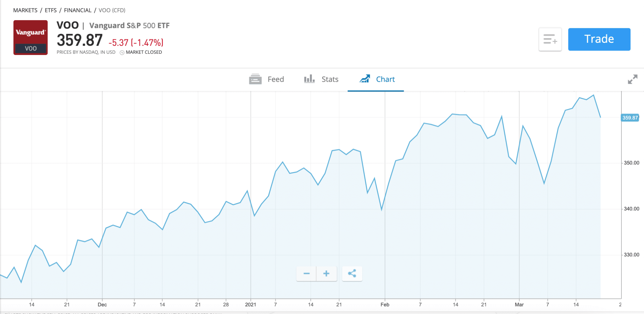Click the Mar date axis label
The width and height of the screenshot is (644, 314).
(x=519, y=305)
